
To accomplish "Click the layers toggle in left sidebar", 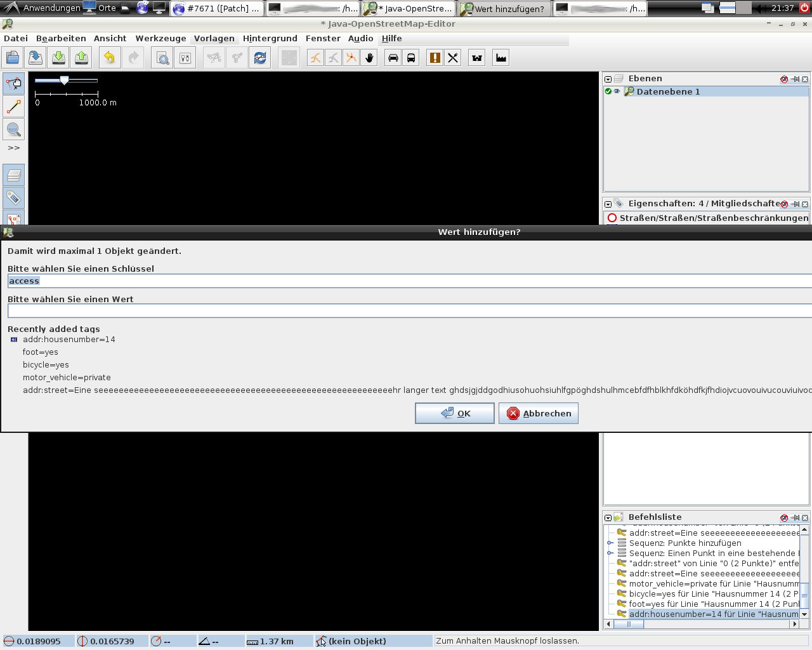I will (x=14, y=175).
